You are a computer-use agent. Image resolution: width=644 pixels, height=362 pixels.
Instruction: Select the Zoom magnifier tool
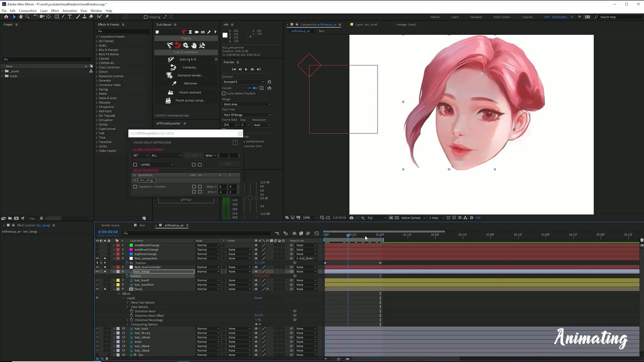coord(28,17)
